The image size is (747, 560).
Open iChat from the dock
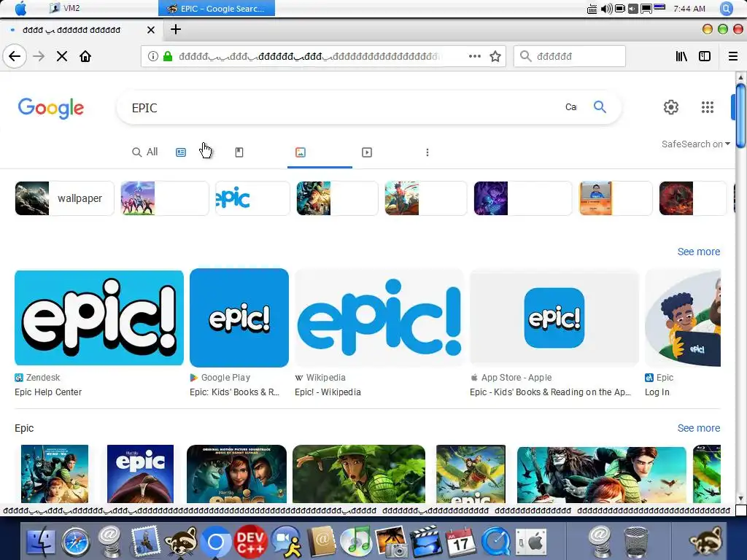pyautogui.click(x=286, y=542)
